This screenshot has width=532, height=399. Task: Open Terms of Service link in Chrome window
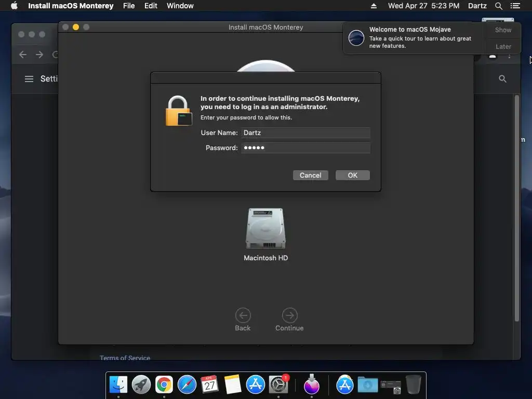point(125,357)
